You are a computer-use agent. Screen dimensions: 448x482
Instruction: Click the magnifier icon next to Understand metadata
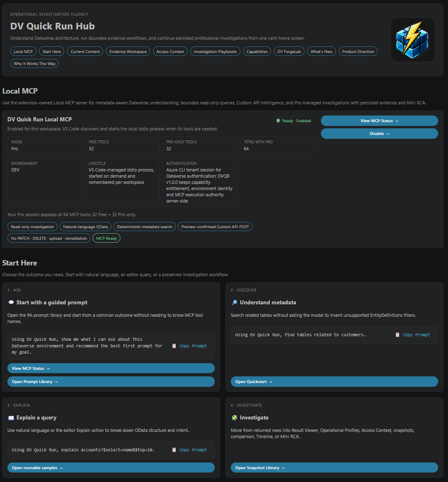(x=234, y=302)
